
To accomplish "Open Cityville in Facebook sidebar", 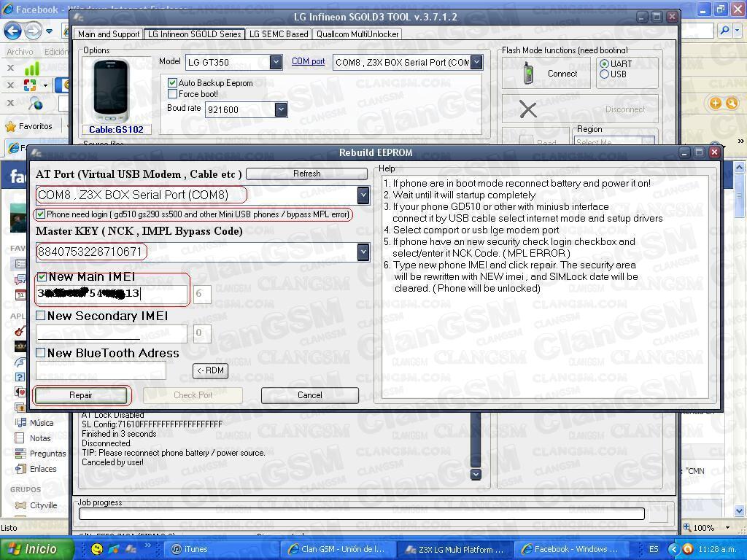I will [x=43, y=505].
